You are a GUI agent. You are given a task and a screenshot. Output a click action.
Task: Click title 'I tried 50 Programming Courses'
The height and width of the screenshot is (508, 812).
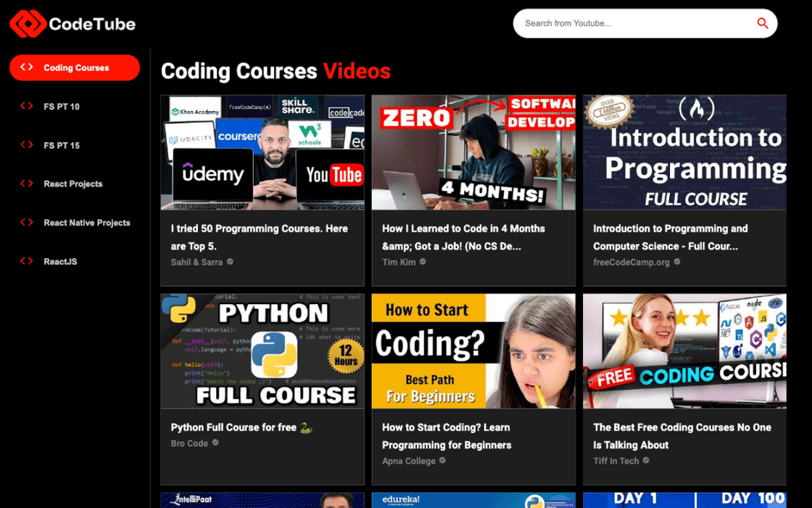pyautogui.click(x=260, y=237)
